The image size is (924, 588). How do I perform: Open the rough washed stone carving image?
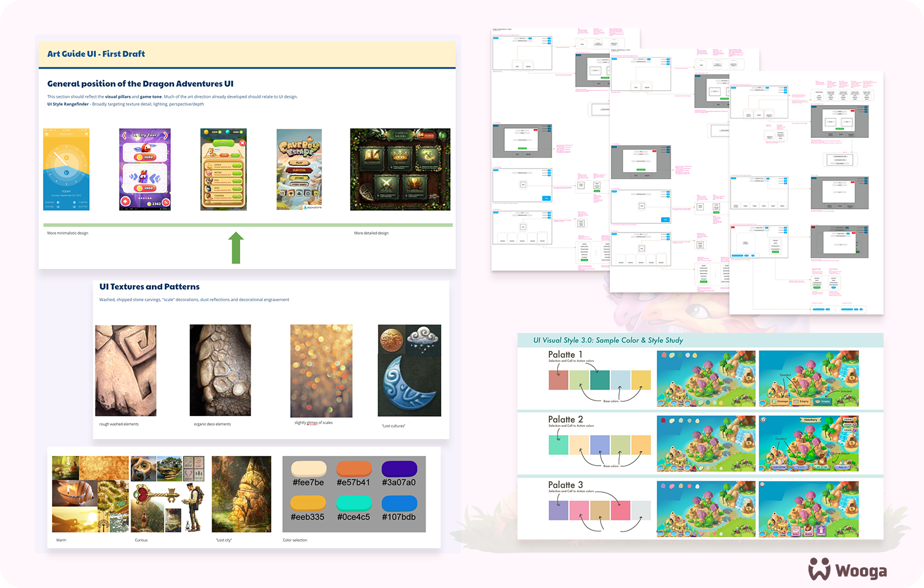coord(126,370)
